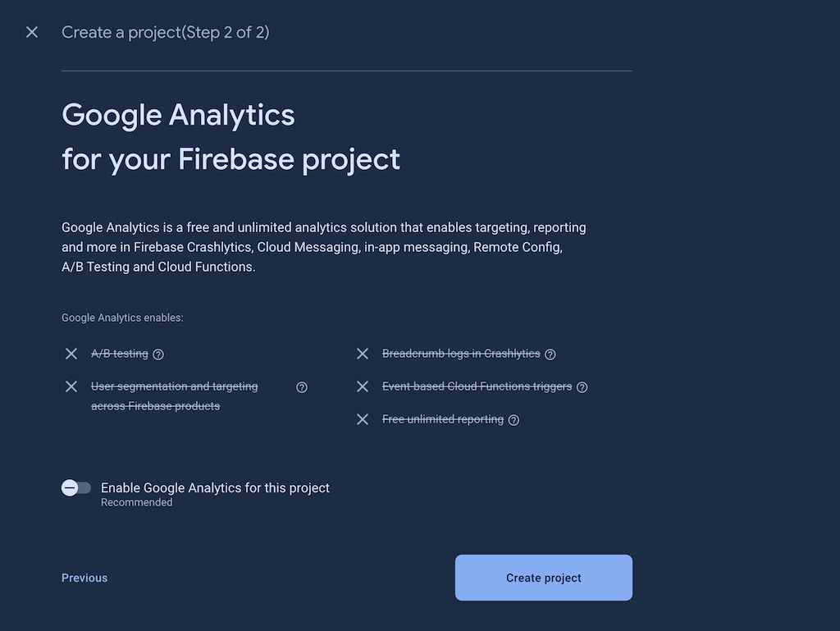Image resolution: width=840 pixels, height=631 pixels.
Task: Click Breadcrumb logs in Crashlytics text
Action: tap(461, 354)
